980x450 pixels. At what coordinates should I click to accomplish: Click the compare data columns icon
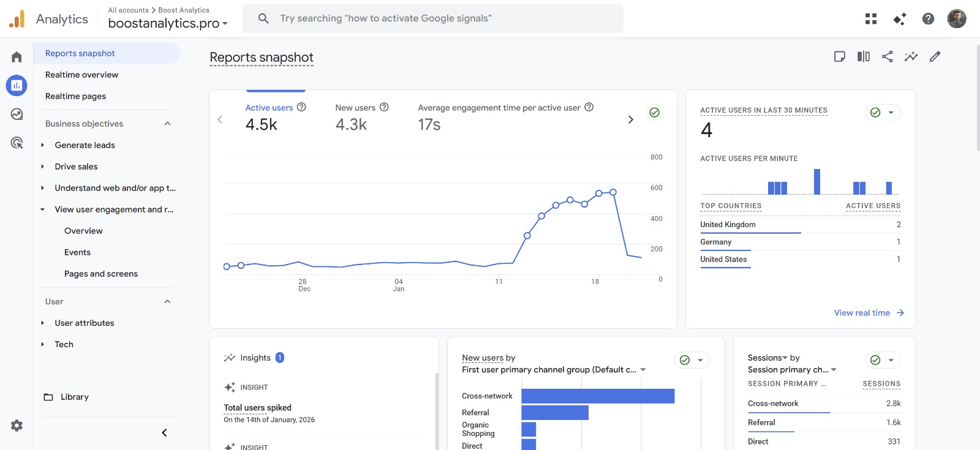tap(863, 57)
